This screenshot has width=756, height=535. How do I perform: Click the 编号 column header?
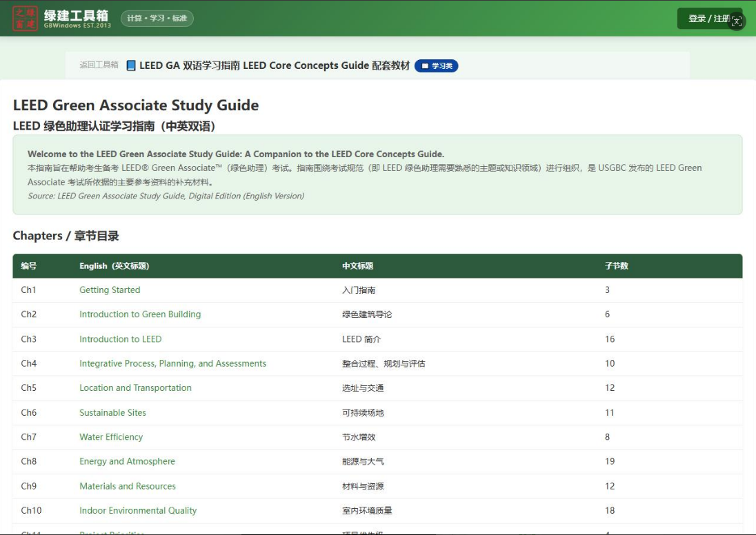click(29, 266)
